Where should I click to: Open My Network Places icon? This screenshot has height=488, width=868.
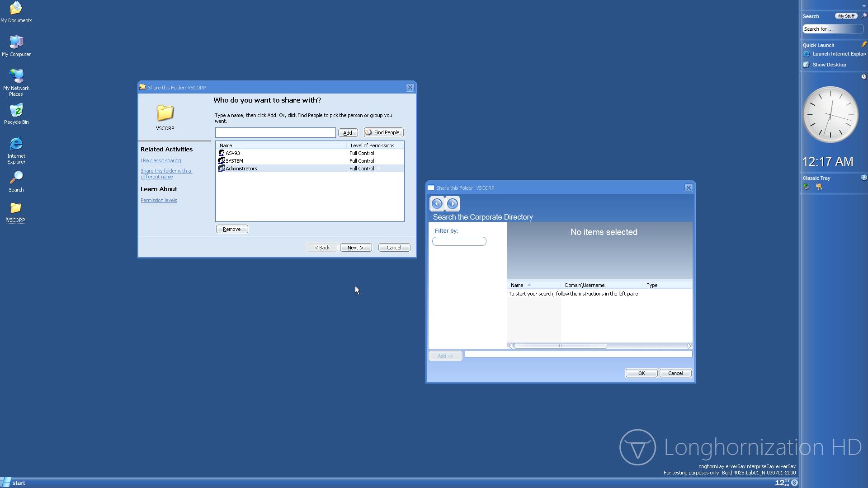click(16, 76)
